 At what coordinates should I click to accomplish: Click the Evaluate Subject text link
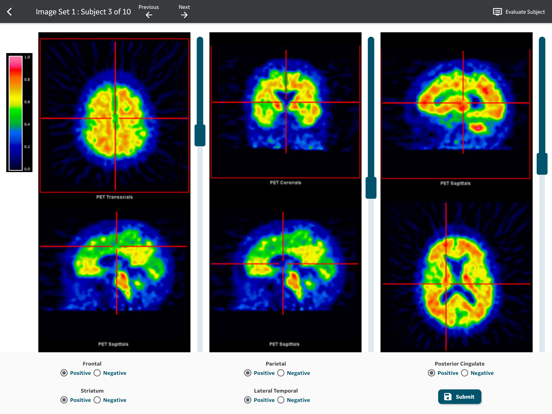[x=525, y=12]
